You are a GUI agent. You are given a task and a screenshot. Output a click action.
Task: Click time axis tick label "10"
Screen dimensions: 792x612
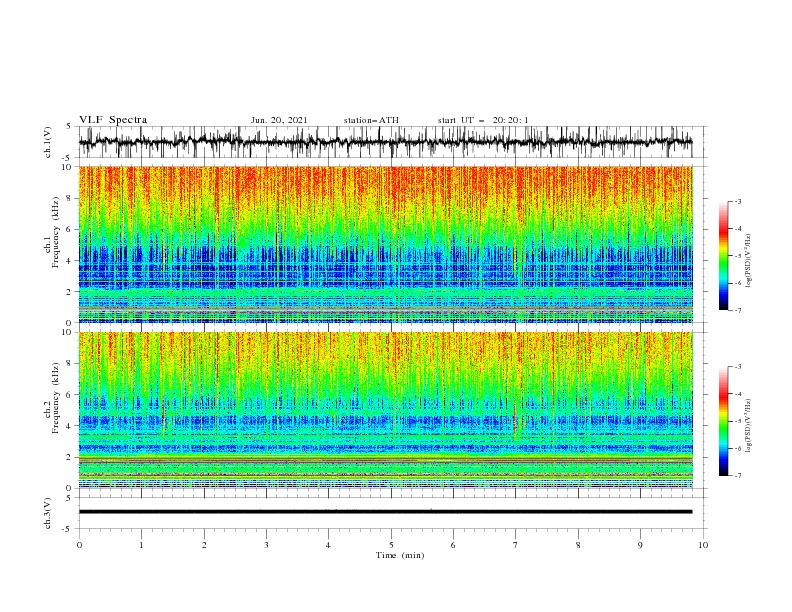(x=703, y=545)
